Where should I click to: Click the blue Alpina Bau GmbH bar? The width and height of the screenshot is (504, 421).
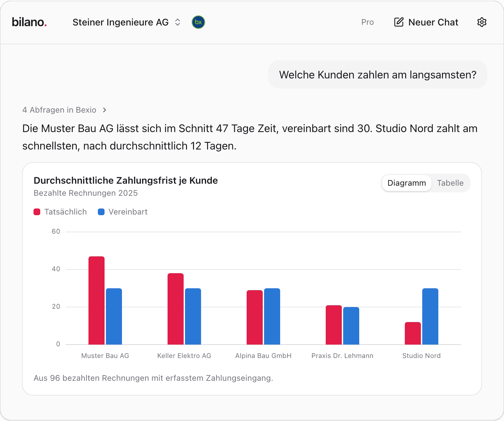tap(272, 316)
